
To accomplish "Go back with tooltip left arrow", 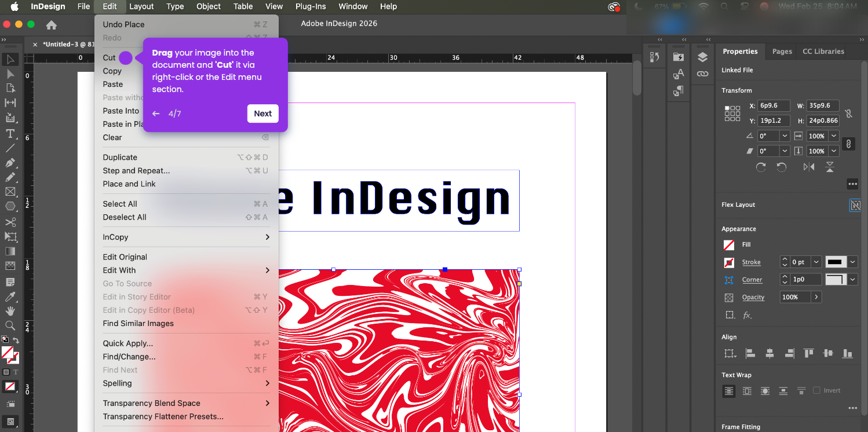I will [x=156, y=114].
